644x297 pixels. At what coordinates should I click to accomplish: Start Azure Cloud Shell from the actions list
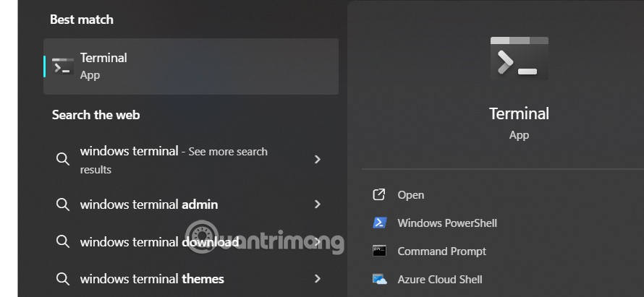click(439, 280)
